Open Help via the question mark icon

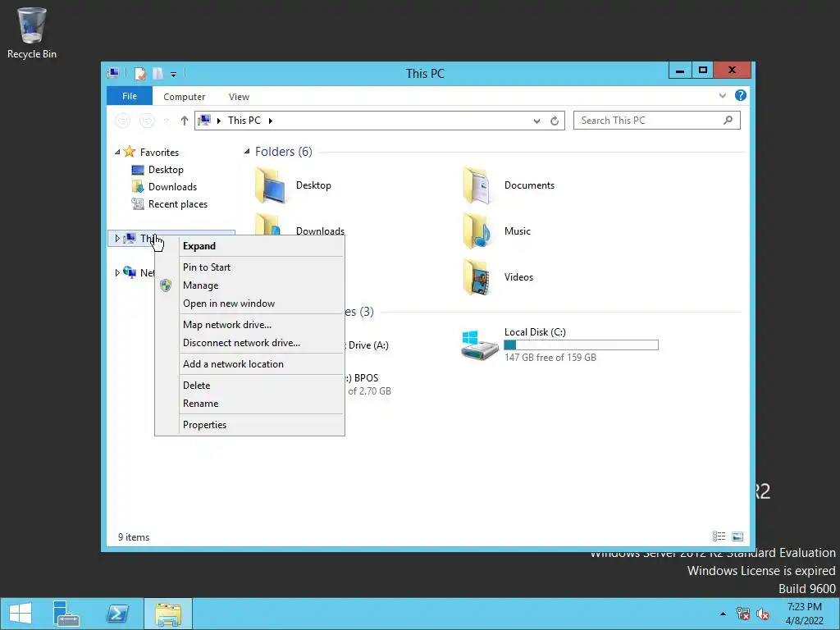pos(741,95)
